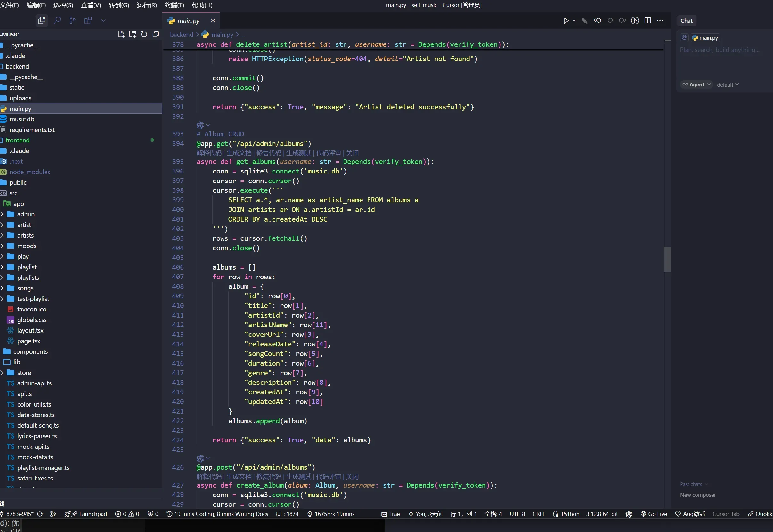Open the default model dropdown
Viewport: 773px width, 532px height.
pos(728,85)
